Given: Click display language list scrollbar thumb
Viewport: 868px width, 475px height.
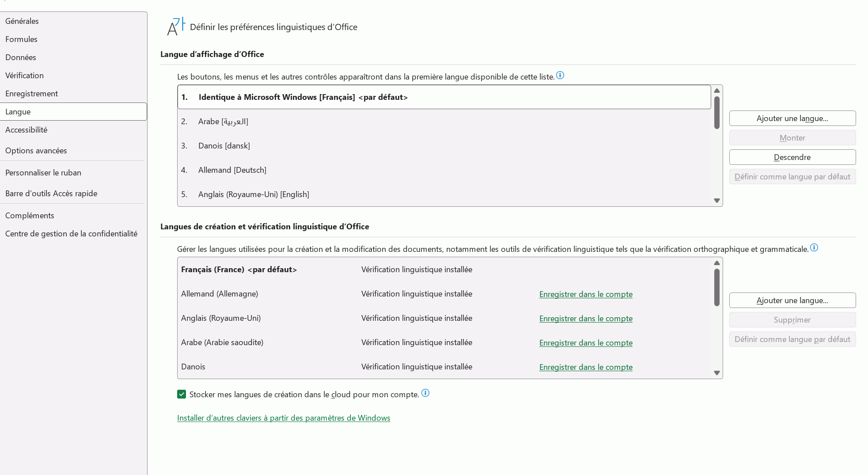Looking at the screenshot, I should (717, 113).
